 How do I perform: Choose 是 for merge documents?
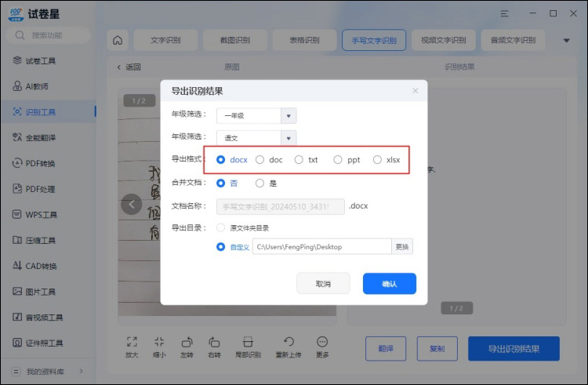tap(260, 183)
